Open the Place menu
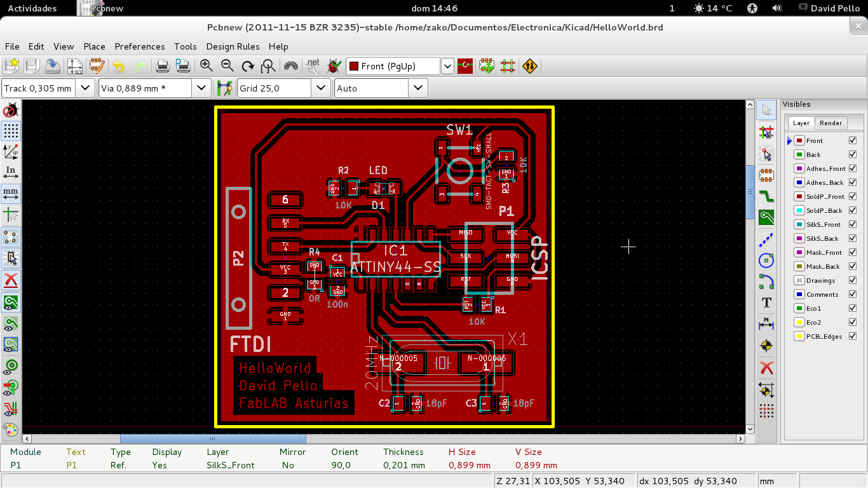 pyautogui.click(x=94, y=46)
